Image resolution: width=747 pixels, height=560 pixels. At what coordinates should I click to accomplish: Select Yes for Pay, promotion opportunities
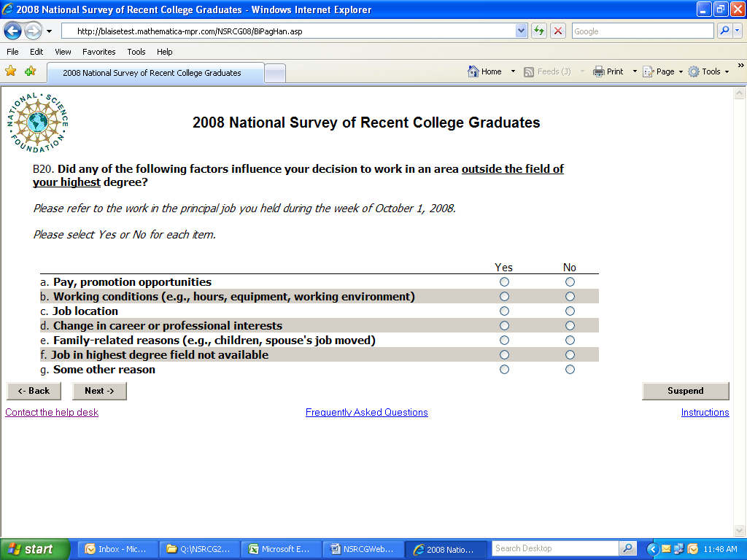(x=504, y=282)
